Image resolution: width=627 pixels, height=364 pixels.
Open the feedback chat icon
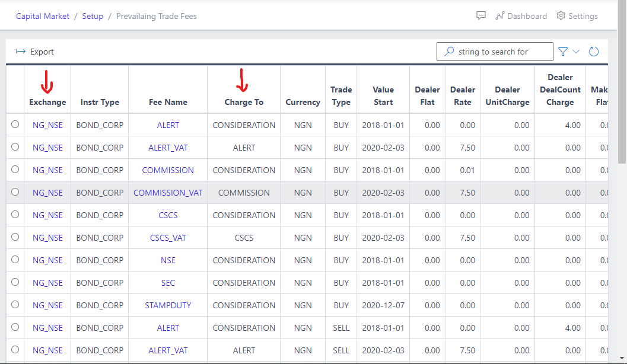[480, 15]
